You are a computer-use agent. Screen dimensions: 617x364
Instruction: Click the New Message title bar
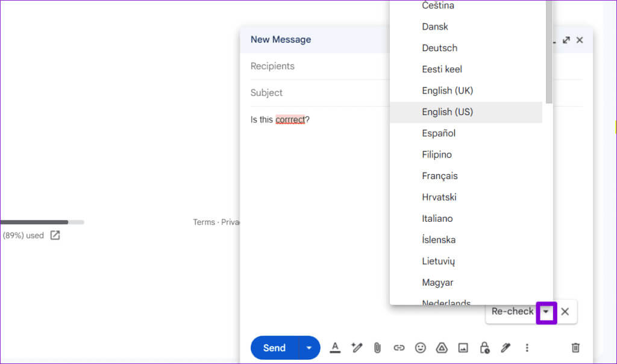pos(315,40)
